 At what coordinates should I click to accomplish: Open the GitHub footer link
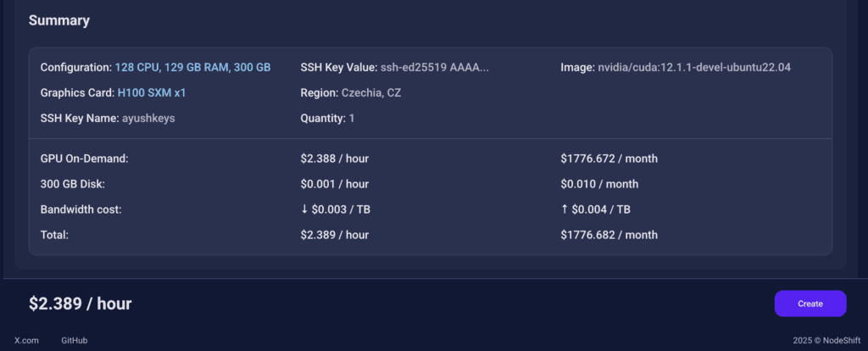point(75,341)
